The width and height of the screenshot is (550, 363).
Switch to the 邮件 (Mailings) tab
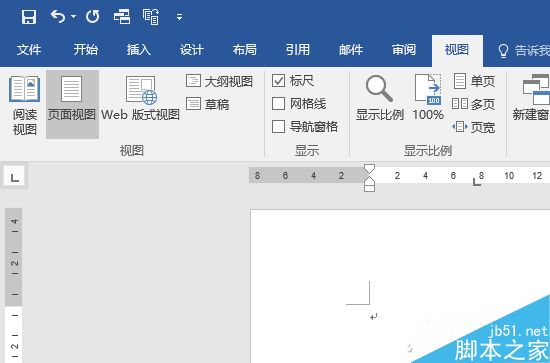[351, 50]
